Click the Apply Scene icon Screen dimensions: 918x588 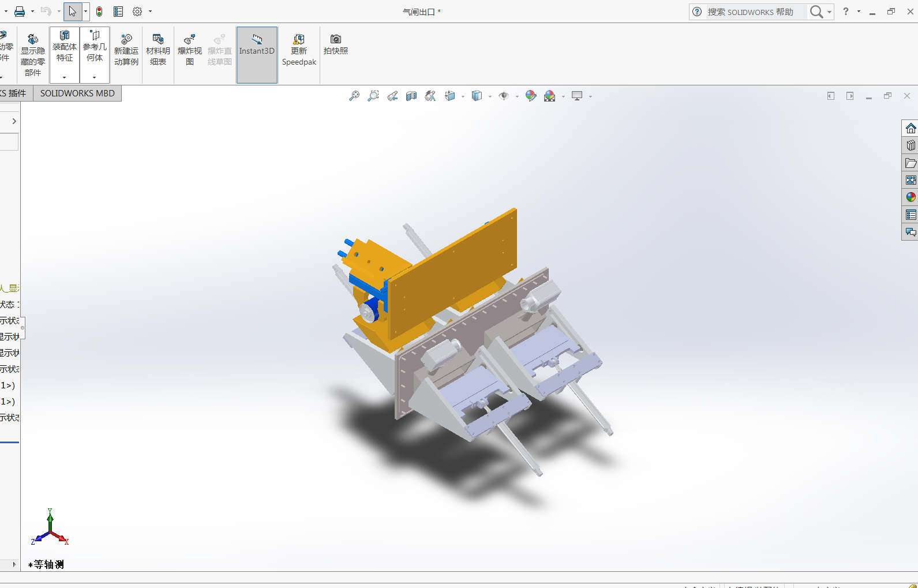[550, 96]
